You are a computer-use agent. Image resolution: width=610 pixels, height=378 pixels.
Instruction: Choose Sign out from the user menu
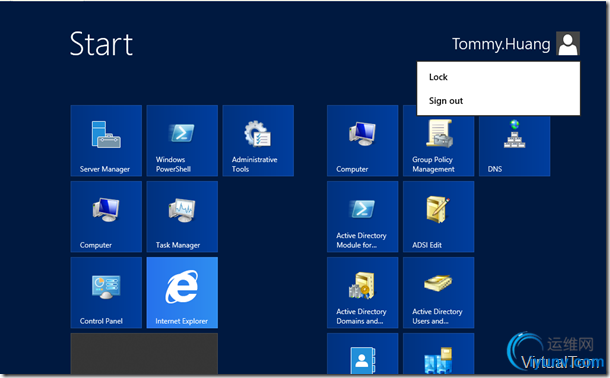tap(498, 101)
